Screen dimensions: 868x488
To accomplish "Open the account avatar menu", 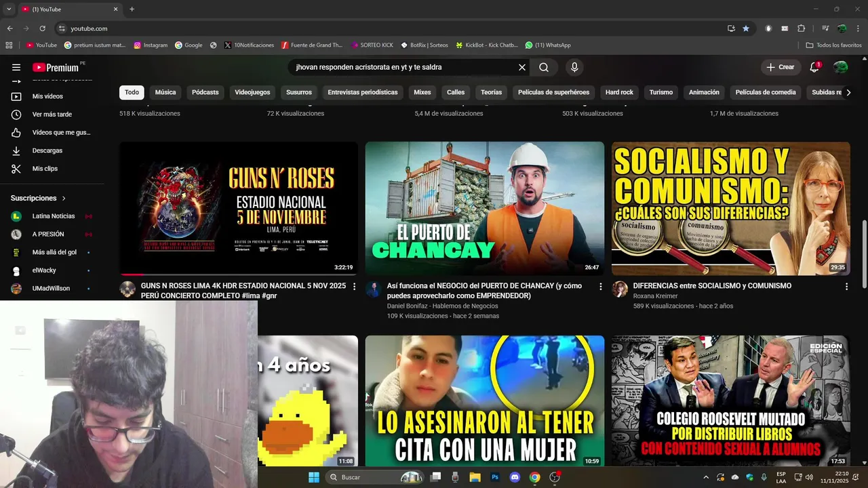I will click(841, 67).
